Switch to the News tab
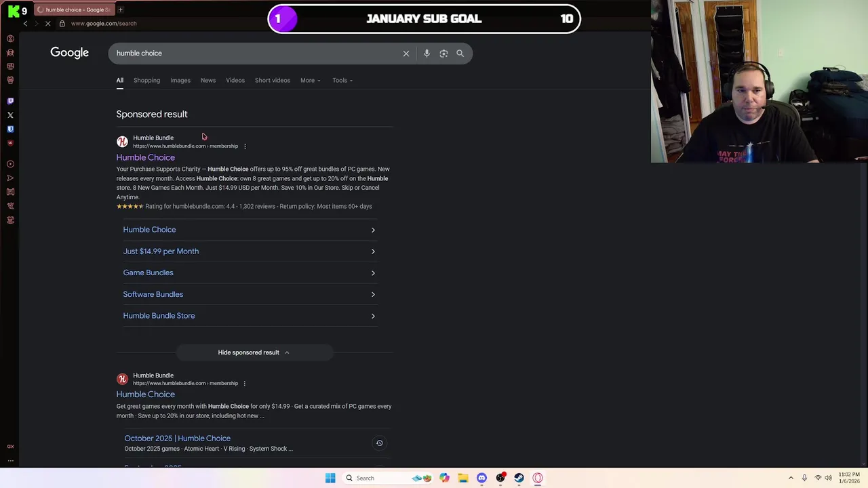 pos(208,81)
